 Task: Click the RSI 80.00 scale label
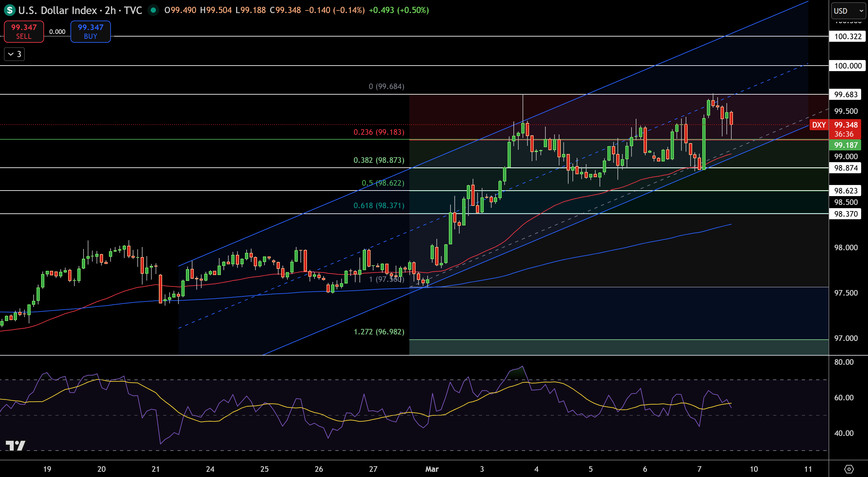pyautogui.click(x=844, y=362)
